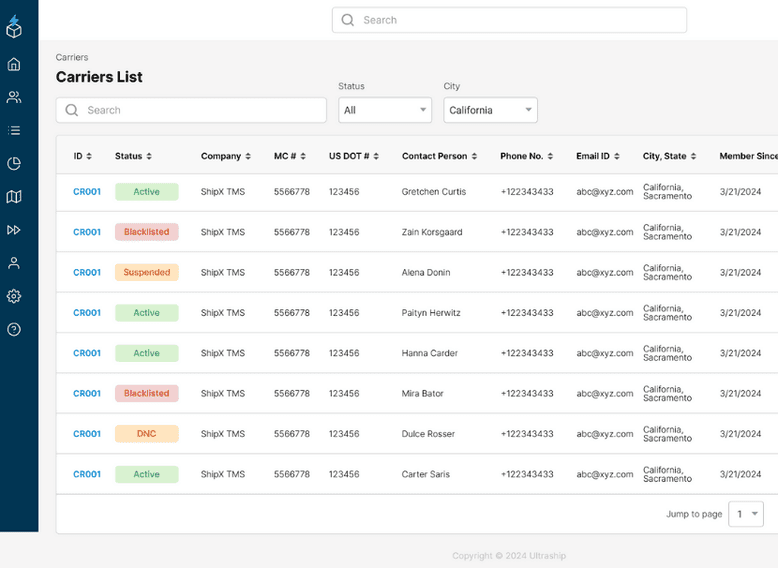Expand the City filter showing California
Image resolution: width=778 pixels, height=568 pixels.
490,110
